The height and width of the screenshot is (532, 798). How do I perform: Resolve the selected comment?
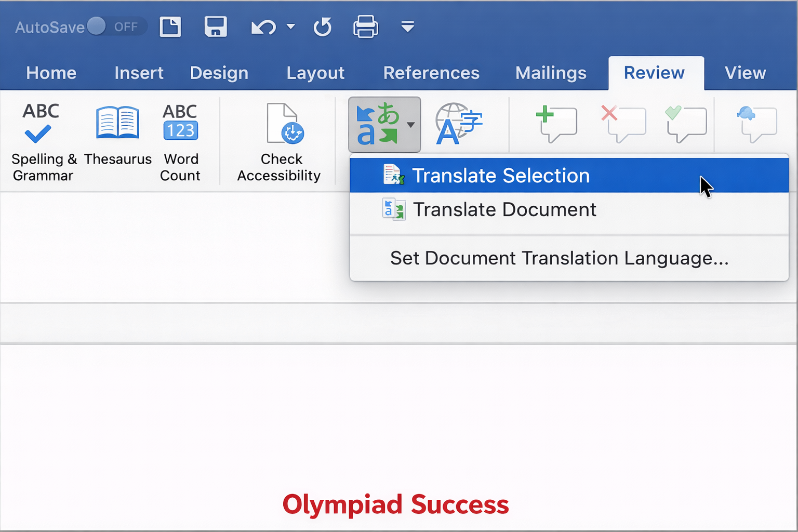click(x=686, y=124)
